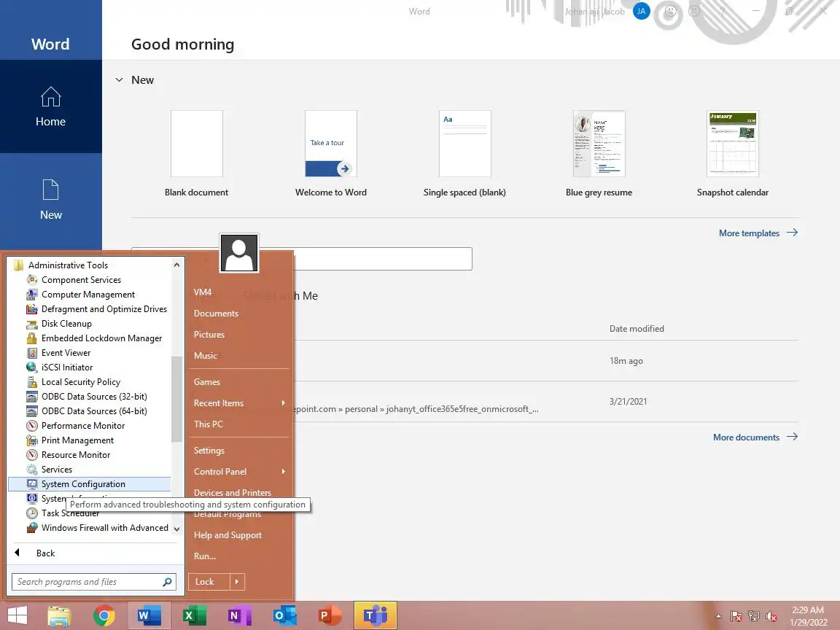Open Settings from Start menu
The image size is (840, 630).
click(x=209, y=451)
